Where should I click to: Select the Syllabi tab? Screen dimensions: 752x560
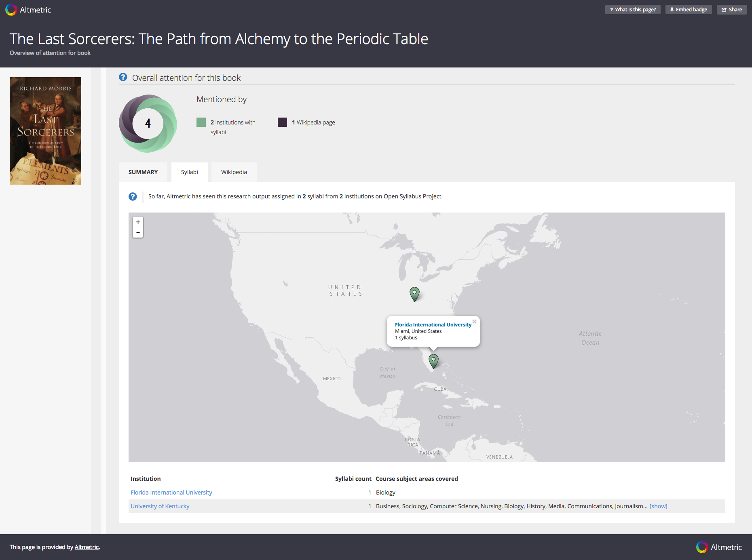click(x=190, y=172)
